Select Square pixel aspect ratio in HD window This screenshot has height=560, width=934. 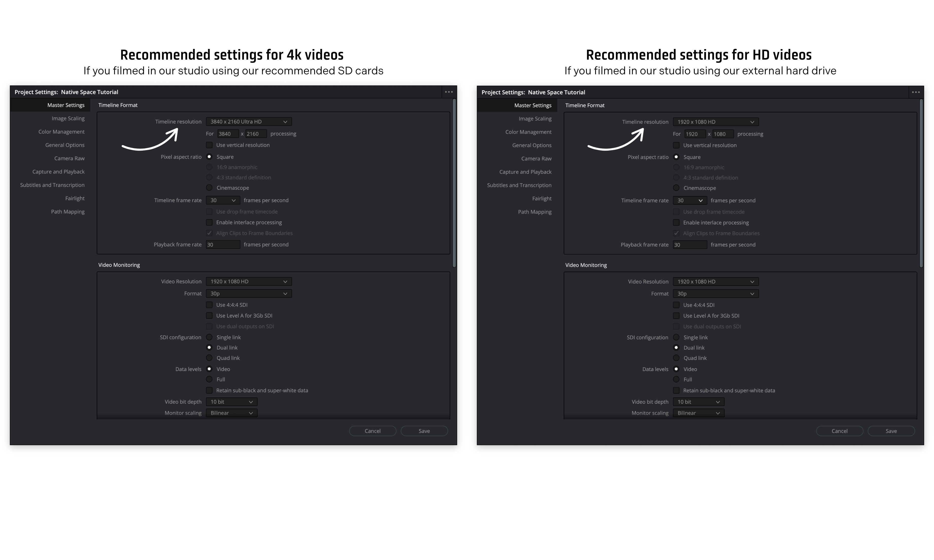click(676, 157)
